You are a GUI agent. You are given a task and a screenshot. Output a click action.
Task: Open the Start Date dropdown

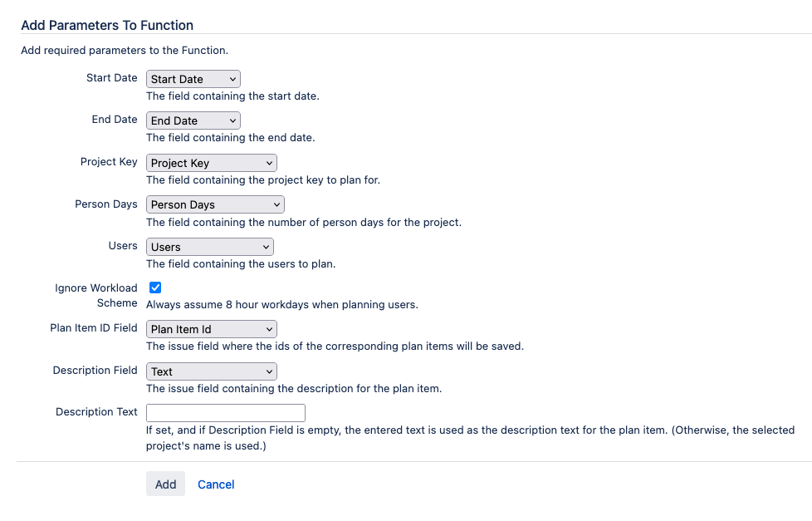pos(193,79)
